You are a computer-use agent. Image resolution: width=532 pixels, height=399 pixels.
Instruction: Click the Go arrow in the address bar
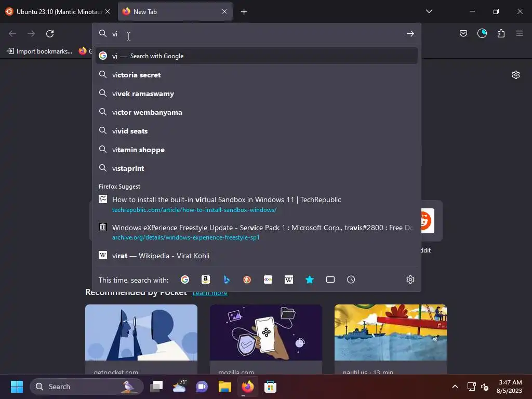(410, 34)
